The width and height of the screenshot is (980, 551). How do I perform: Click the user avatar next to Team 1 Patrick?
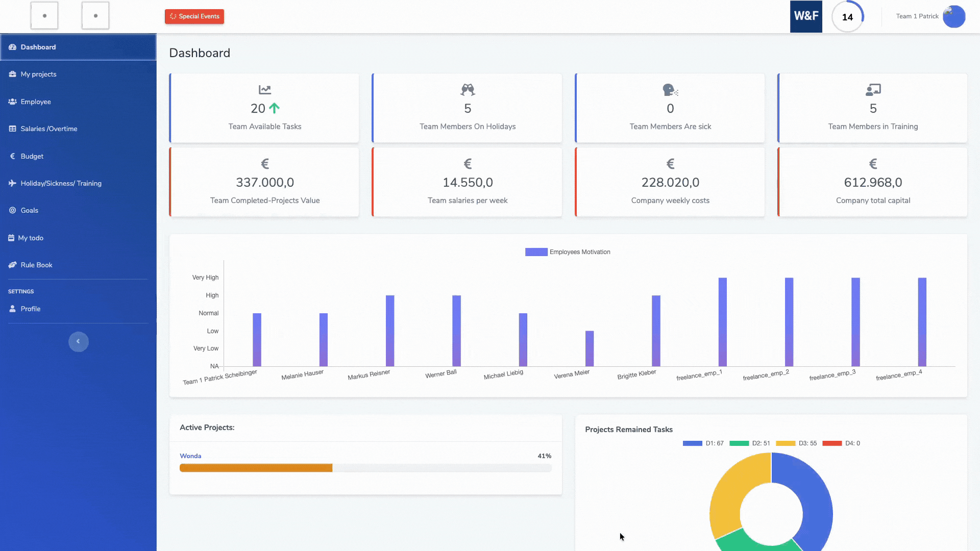click(953, 16)
